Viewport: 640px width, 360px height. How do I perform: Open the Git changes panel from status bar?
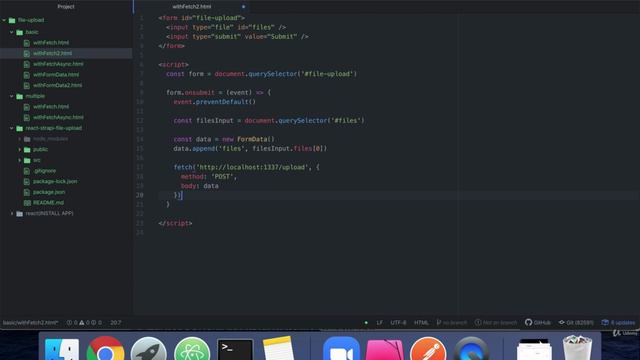[576, 322]
